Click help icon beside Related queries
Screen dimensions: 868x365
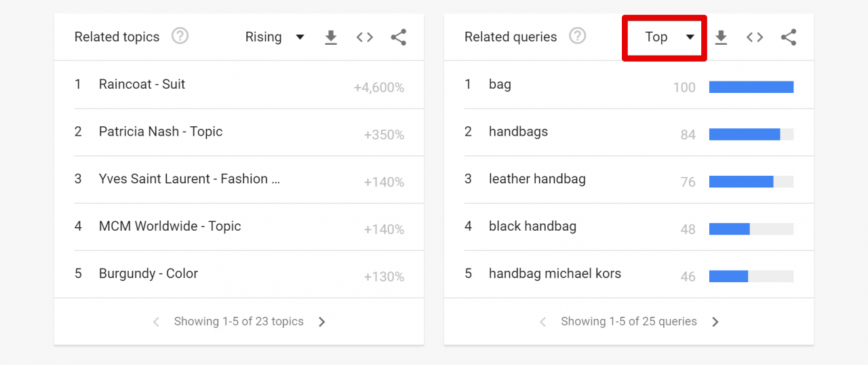click(x=577, y=36)
